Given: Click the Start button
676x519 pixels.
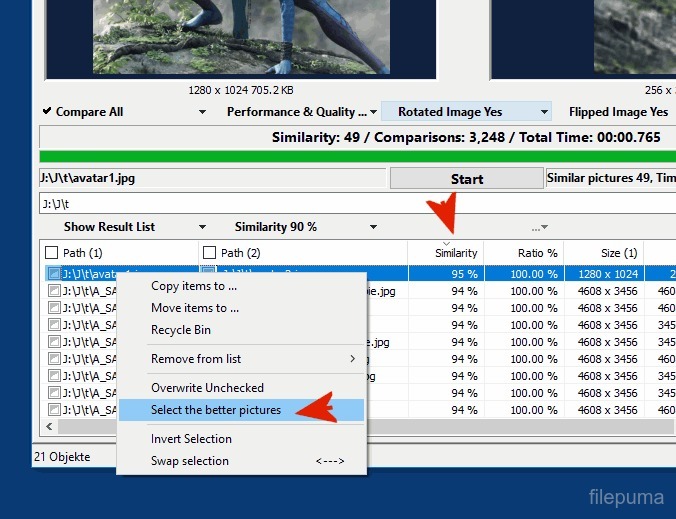Looking at the screenshot, I should 466,179.
